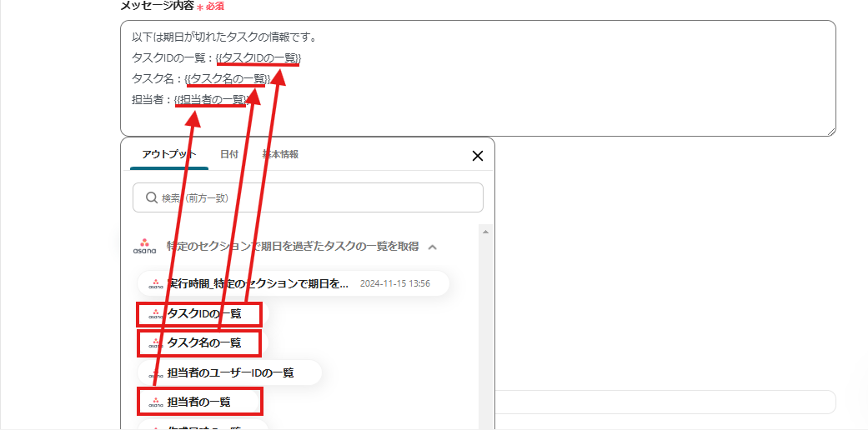Screen dimensions: 868x430
Task: Select the 実行時間_特定のセクションで期日を... output chip
Action: click(293, 284)
